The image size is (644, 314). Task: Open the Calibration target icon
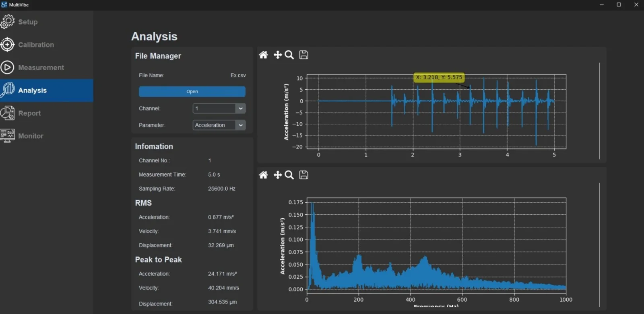(7, 45)
